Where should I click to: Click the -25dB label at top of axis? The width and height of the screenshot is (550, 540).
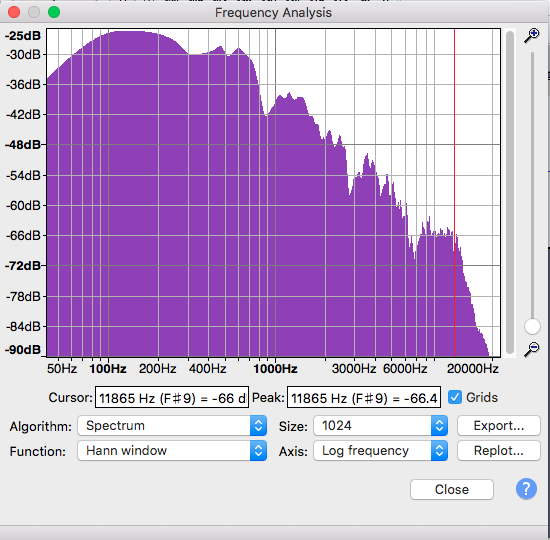[23, 35]
